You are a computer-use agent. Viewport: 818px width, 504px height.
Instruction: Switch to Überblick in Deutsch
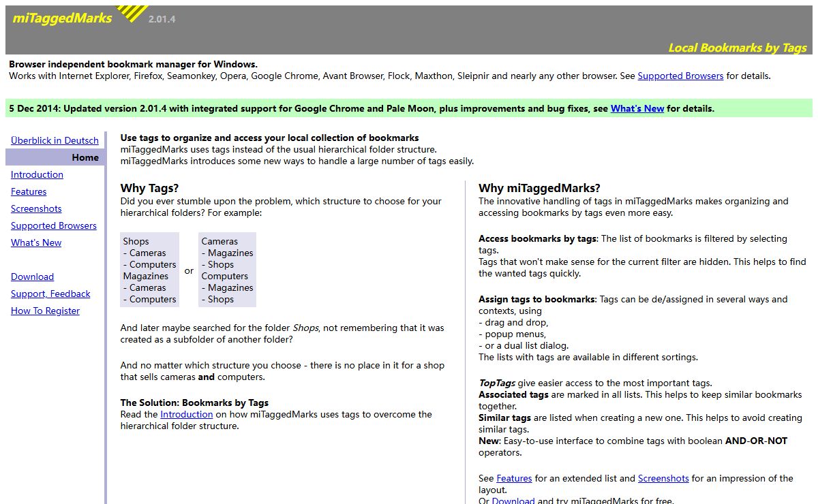coord(55,140)
